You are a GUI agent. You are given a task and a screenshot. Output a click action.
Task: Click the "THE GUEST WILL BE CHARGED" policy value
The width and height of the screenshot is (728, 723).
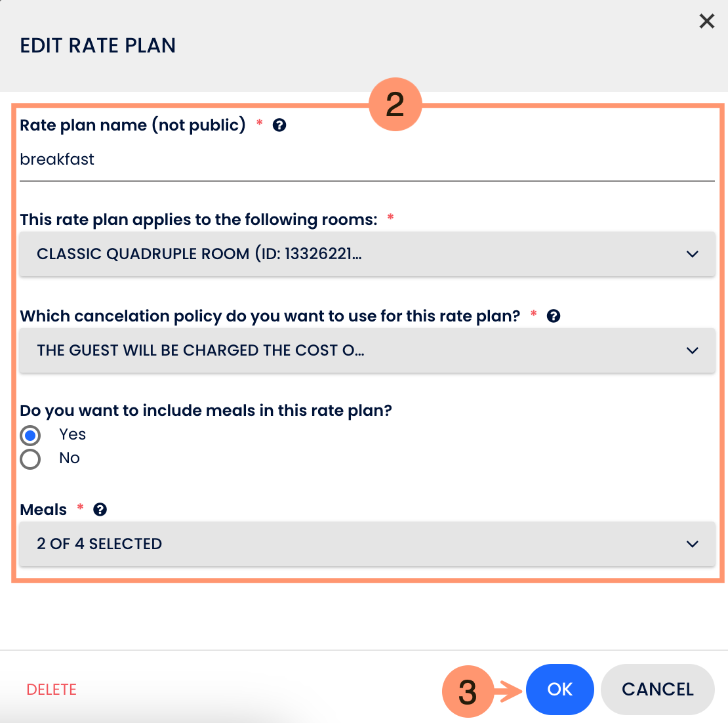coord(200,350)
